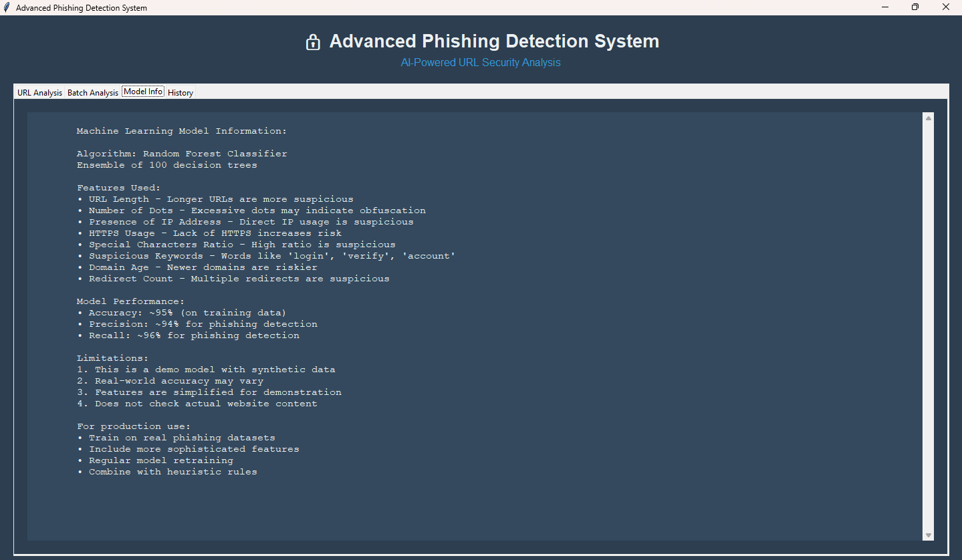This screenshot has height=560, width=962.
Task: Click the Algorithm Random Forest Classifier line
Action: 181,154
